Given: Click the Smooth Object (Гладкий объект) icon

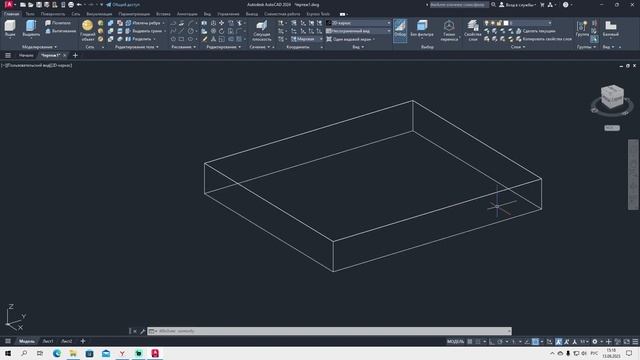Looking at the screenshot, I should pyautogui.click(x=87, y=26).
